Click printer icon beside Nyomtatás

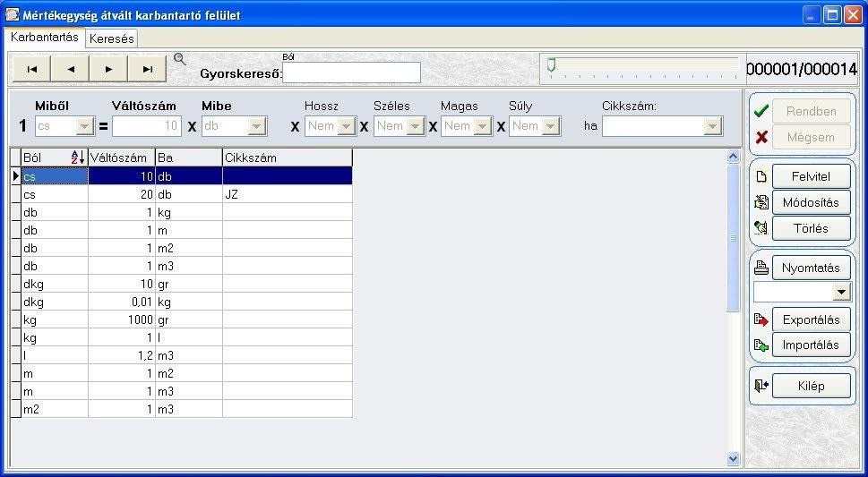(761, 268)
